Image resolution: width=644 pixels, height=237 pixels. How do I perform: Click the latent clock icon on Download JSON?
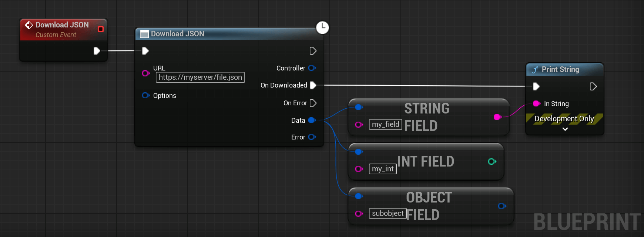tap(322, 27)
